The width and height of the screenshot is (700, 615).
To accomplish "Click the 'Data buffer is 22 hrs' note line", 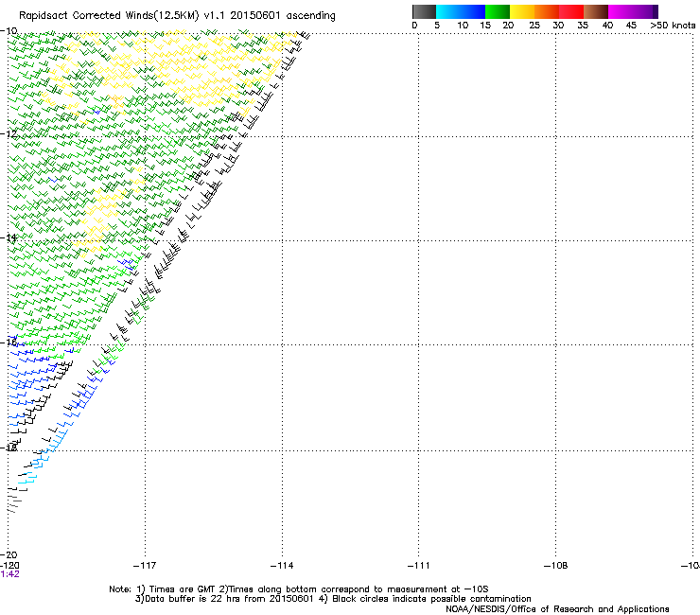I will [x=333, y=599].
